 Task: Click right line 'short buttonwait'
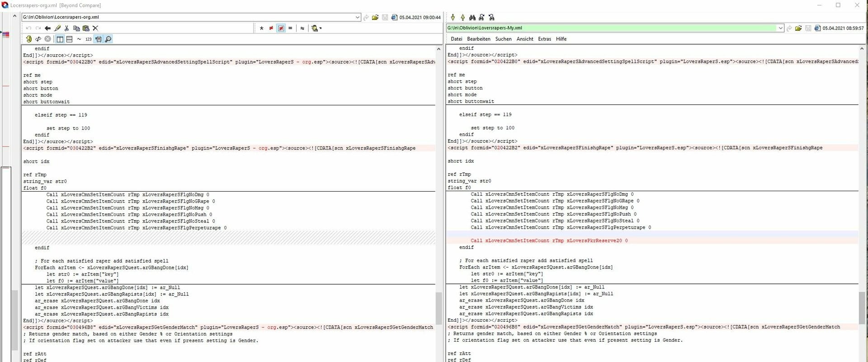[x=471, y=102]
